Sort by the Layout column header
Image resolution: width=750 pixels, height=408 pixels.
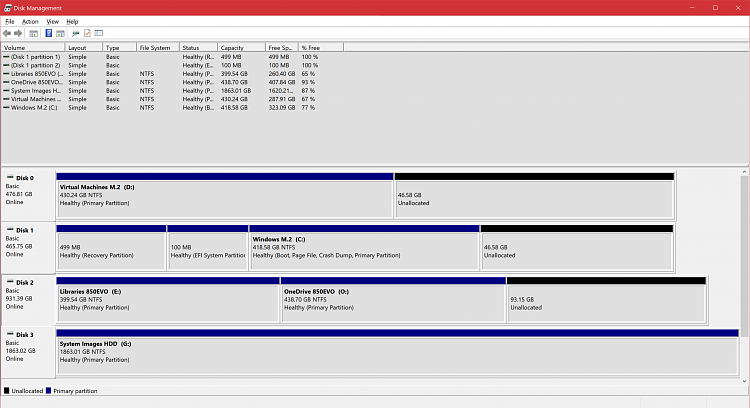tap(84, 48)
